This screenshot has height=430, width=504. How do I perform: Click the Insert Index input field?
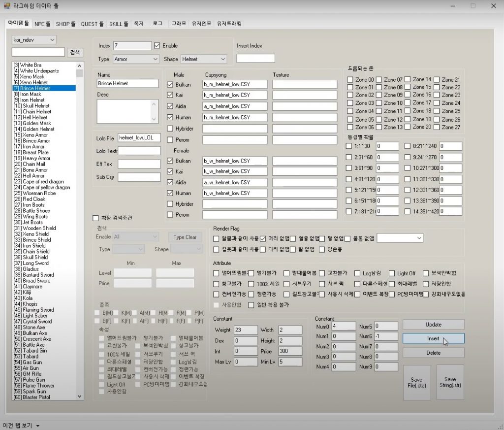point(255,58)
